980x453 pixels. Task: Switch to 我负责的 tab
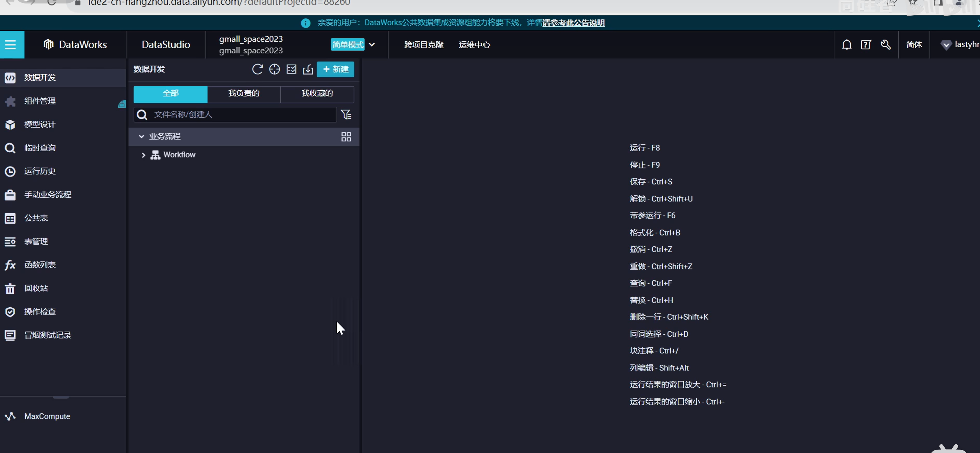coord(243,94)
